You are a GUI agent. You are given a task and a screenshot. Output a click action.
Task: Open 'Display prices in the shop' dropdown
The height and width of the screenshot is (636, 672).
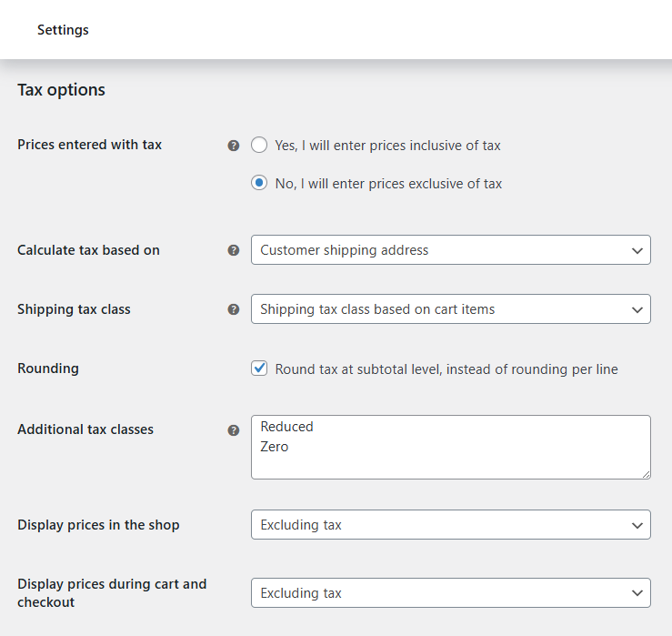451,524
